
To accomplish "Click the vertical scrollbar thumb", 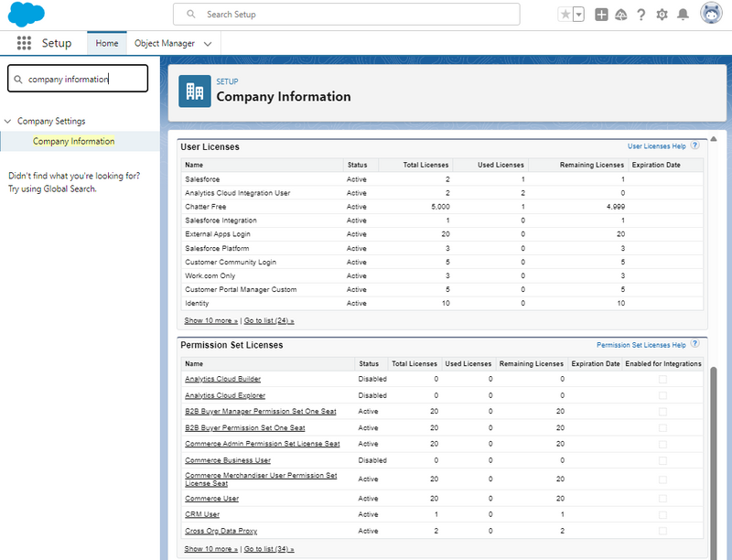I will [714, 463].
